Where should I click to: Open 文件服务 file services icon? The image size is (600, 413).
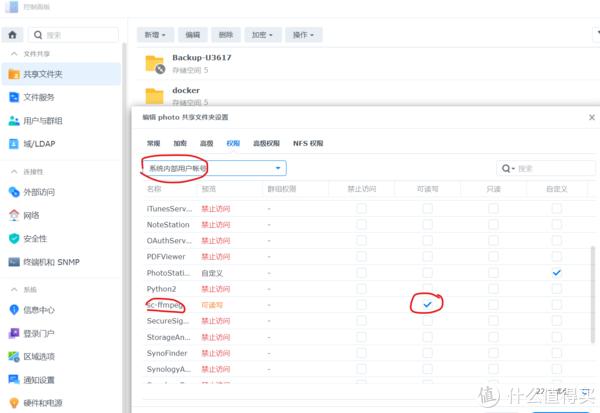[x=14, y=97]
